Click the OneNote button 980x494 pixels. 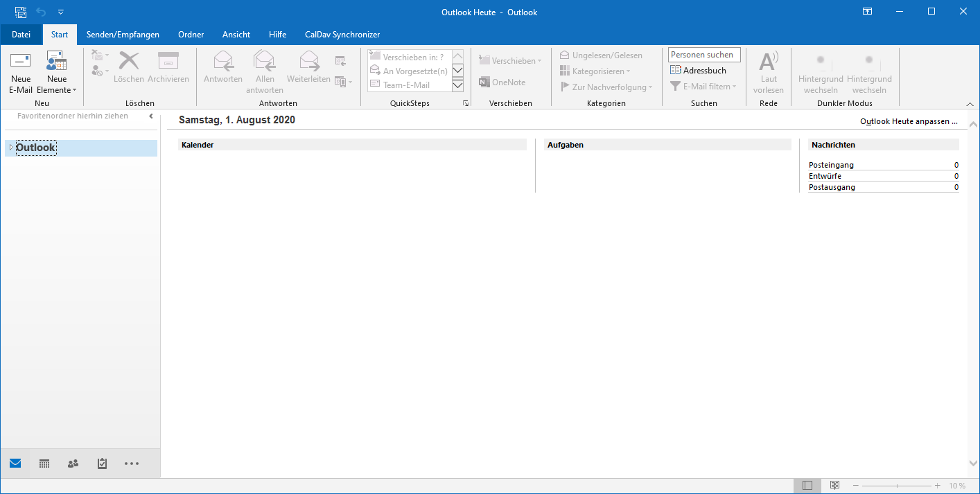point(502,82)
